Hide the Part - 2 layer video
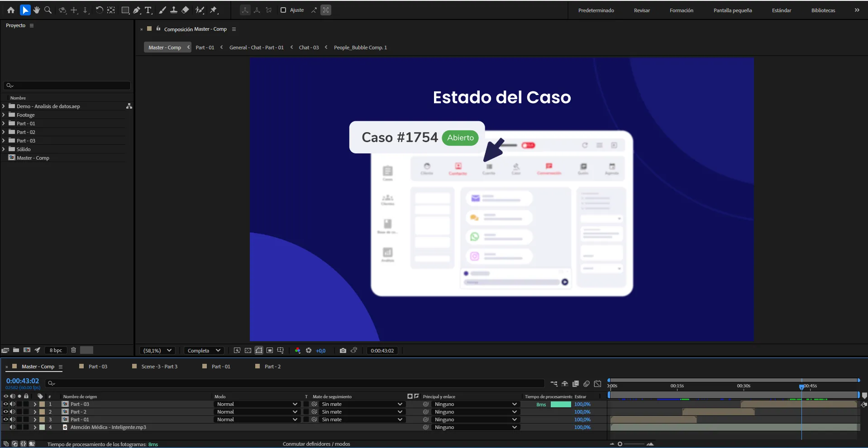The image size is (868, 448). pos(6,412)
